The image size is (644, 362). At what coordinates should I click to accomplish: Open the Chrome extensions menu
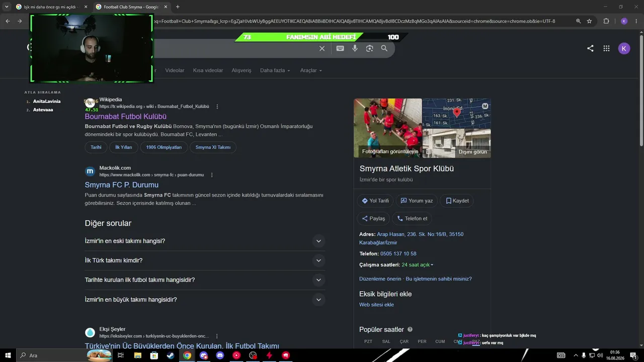tap(606, 21)
